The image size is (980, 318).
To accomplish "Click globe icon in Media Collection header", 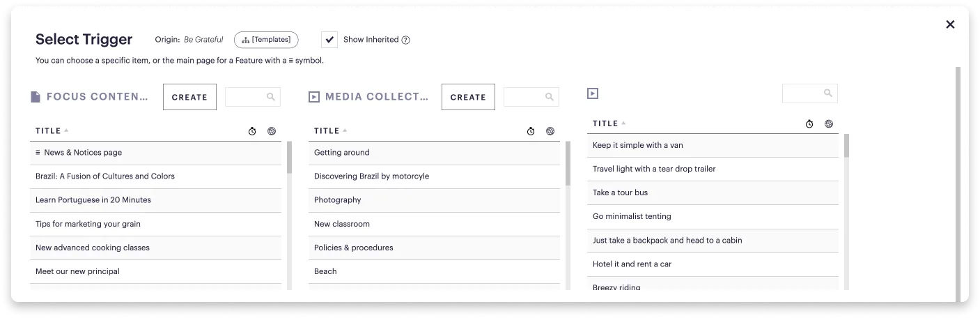I will 550,131.
